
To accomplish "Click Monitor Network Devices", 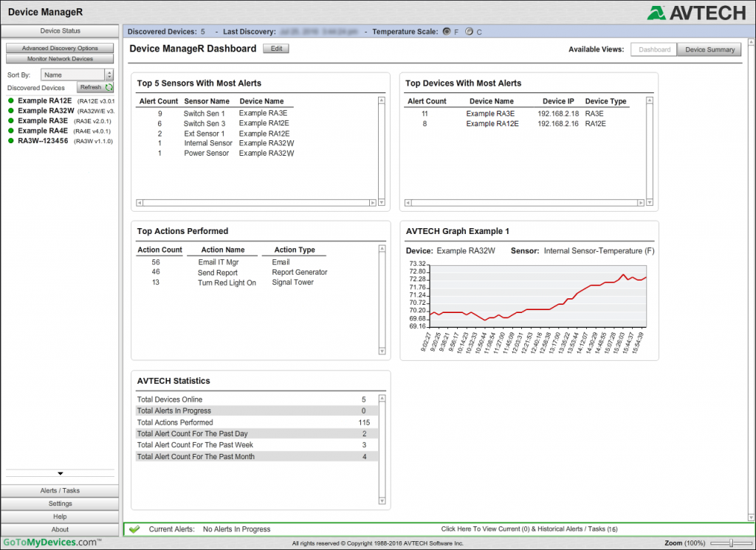I will (x=59, y=58).
